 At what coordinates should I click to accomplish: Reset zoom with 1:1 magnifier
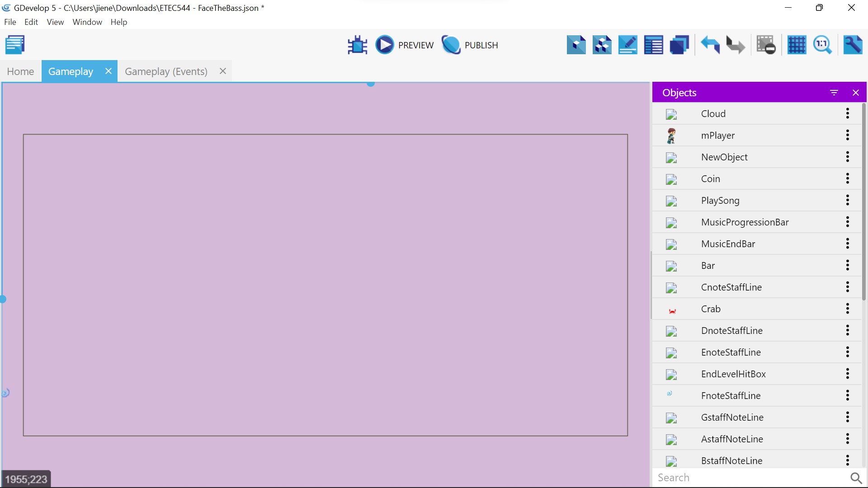[x=822, y=45]
